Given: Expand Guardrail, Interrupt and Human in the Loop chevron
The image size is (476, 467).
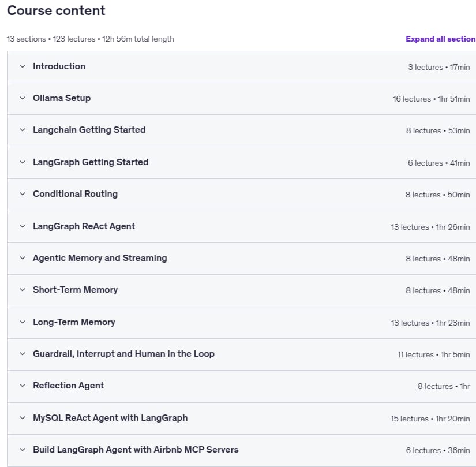Looking at the screenshot, I should 23,354.
